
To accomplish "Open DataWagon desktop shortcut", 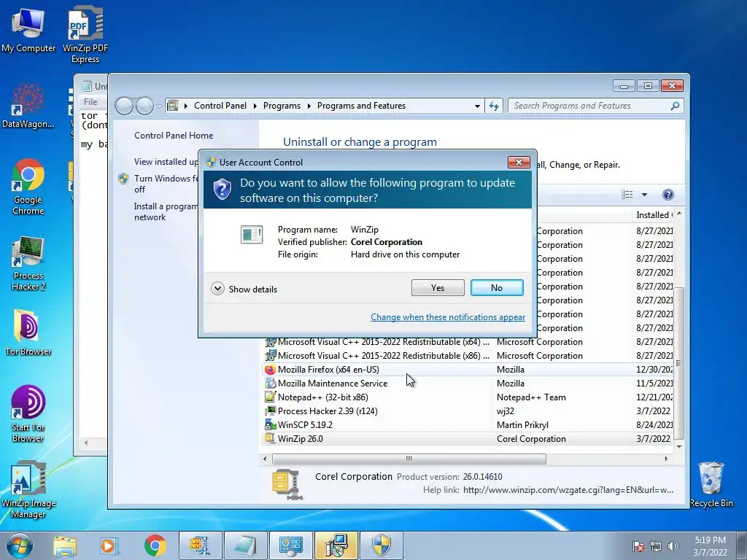I will click(x=28, y=105).
